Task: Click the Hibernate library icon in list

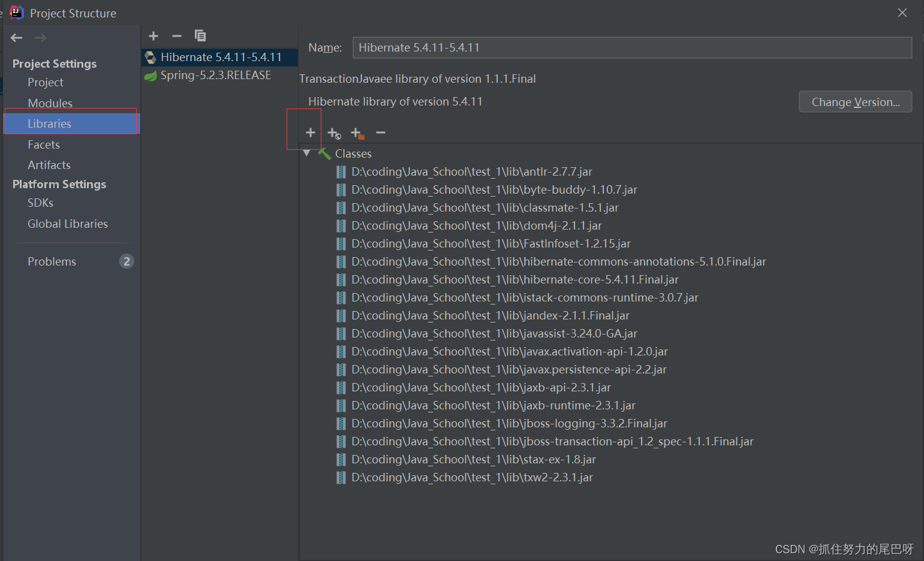Action: click(x=151, y=58)
